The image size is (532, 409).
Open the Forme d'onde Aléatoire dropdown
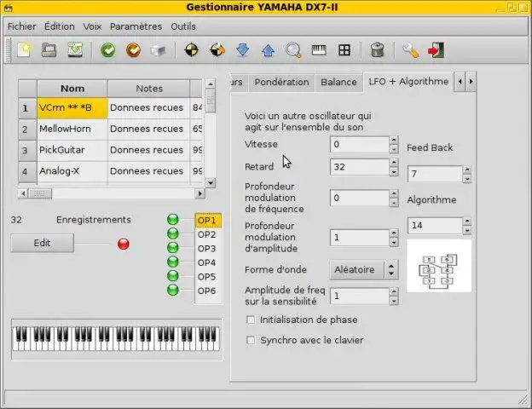363,270
